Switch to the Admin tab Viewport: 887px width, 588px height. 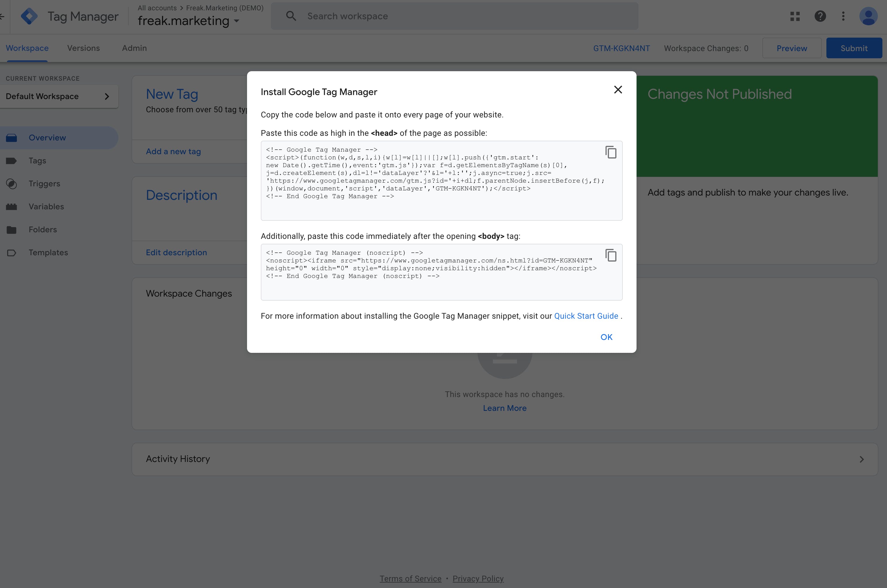click(x=134, y=48)
